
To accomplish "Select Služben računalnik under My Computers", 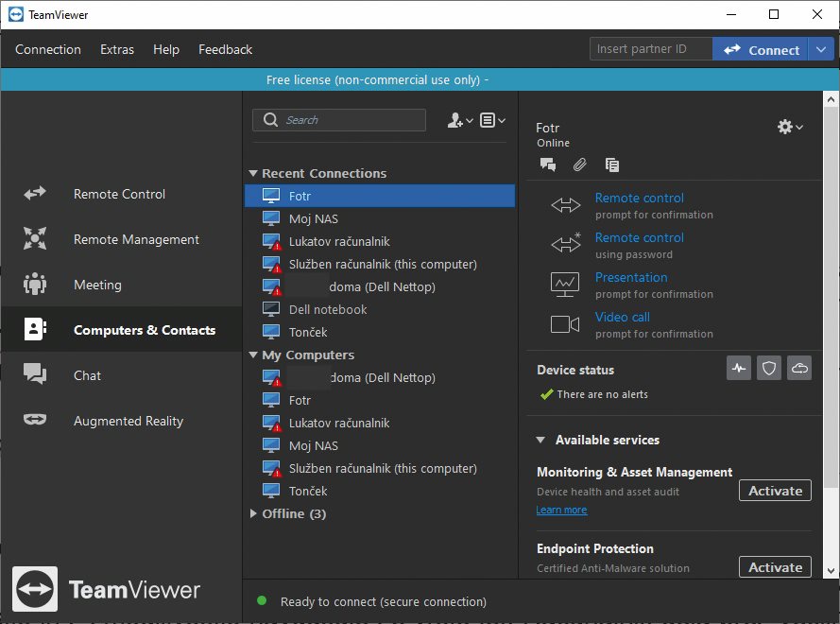I will (380, 468).
